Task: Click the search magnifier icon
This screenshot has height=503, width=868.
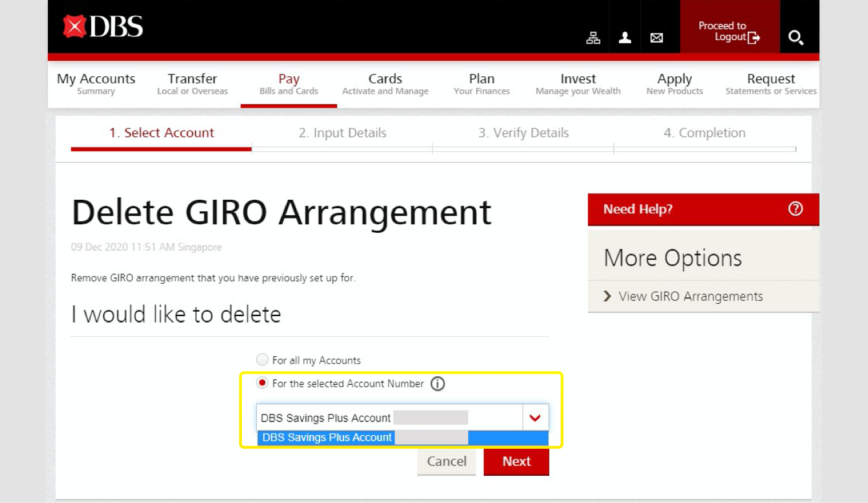Action: click(796, 37)
